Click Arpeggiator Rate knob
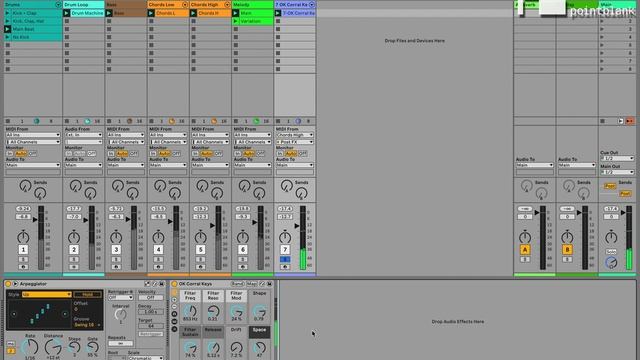The height and width of the screenshot is (360, 640). pyautogui.click(x=30, y=347)
